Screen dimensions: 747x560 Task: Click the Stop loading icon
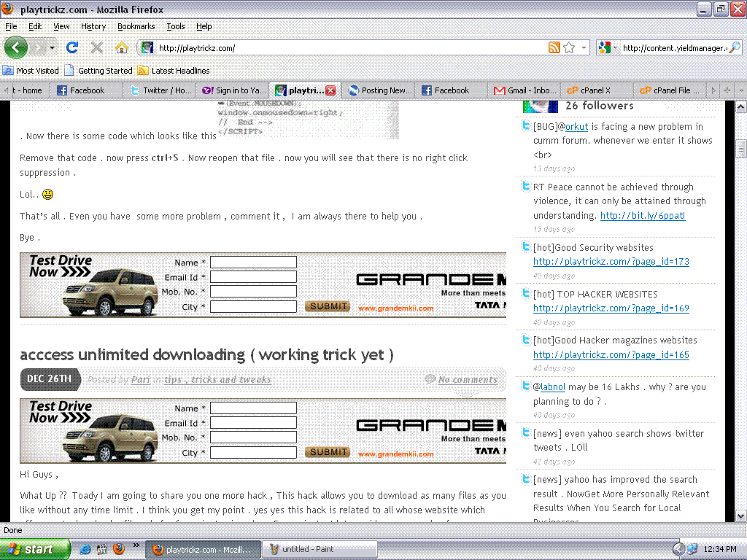click(x=96, y=47)
